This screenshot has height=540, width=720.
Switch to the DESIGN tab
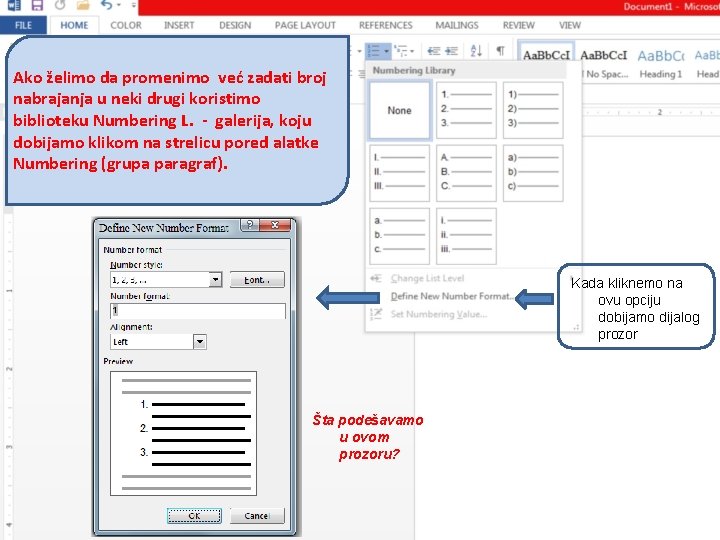click(235, 25)
